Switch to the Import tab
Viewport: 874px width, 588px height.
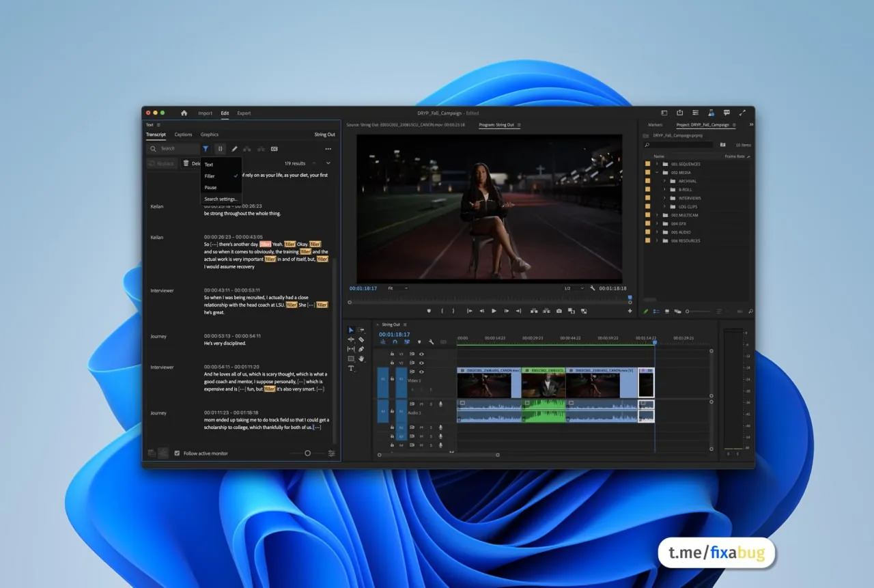coord(206,113)
